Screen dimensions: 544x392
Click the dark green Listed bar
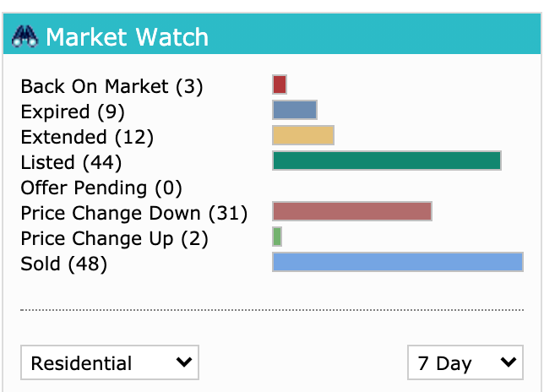click(x=387, y=161)
